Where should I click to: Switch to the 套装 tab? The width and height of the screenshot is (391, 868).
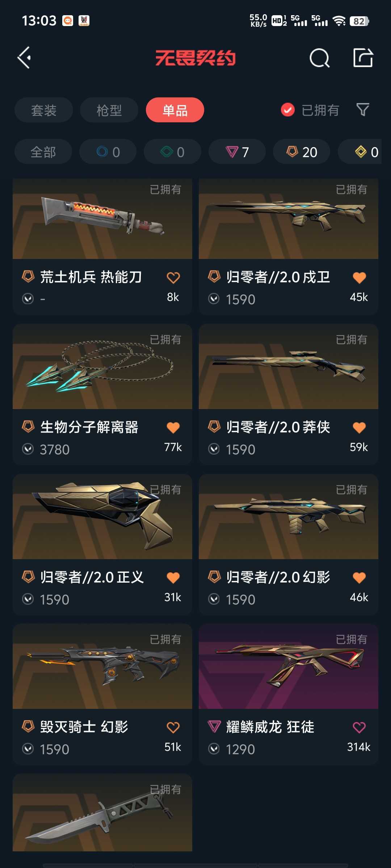[x=44, y=110]
